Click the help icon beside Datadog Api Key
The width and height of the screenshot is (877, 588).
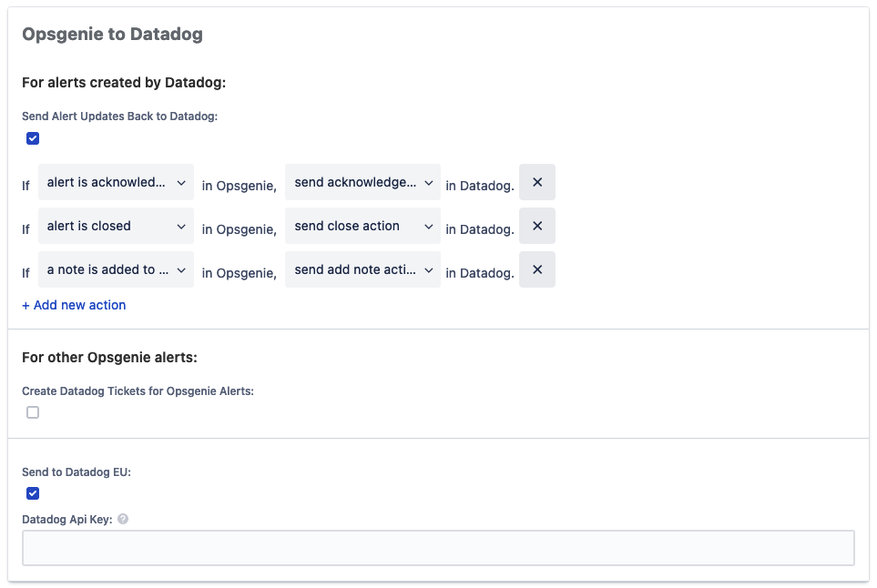coord(123,519)
